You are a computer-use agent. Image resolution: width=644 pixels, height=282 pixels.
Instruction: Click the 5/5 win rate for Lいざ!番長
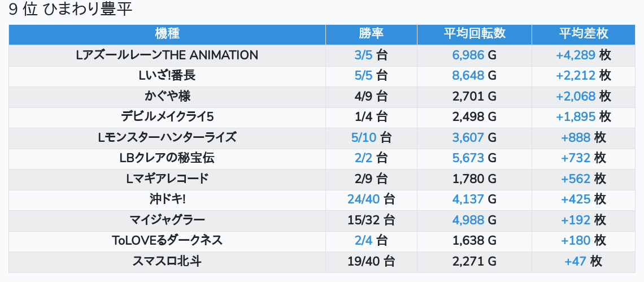[364, 76]
